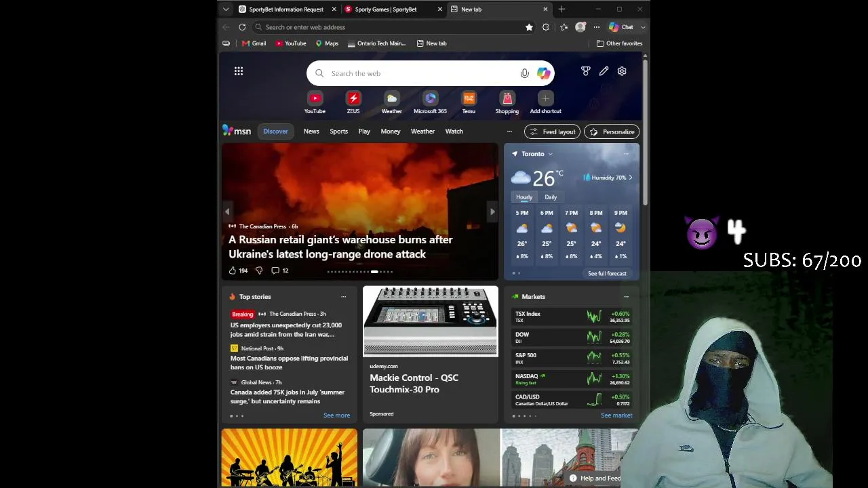Click Add shortcut button
868x488 pixels.
(x=546, y=103)
